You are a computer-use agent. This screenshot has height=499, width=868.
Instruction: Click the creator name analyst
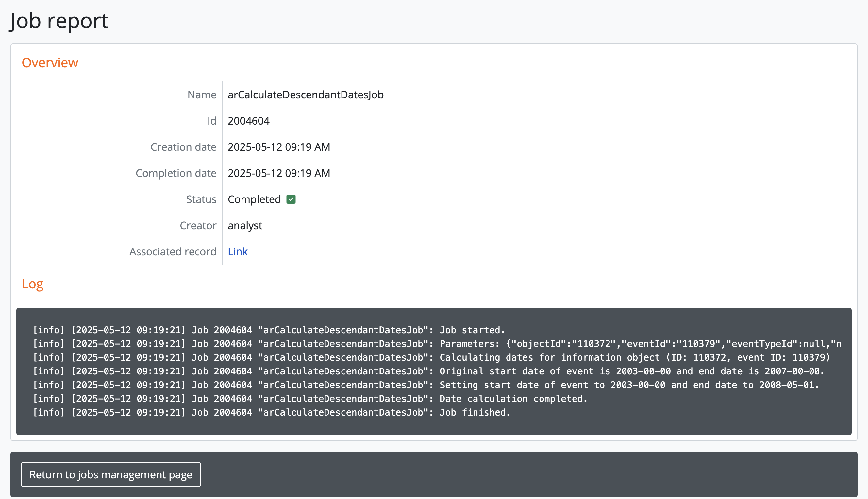pos(245,226)
